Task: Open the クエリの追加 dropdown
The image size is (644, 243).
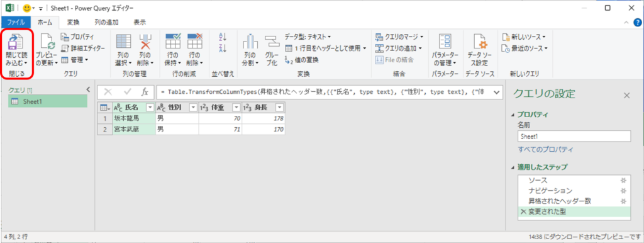Action: coord(398,48)
